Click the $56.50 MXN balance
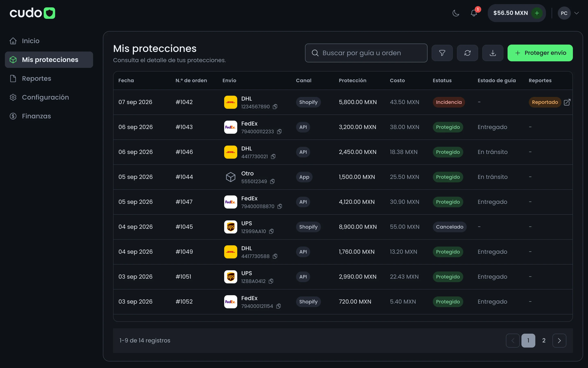Viewport: 588px width, 368px height. click(x=510, y=13)
